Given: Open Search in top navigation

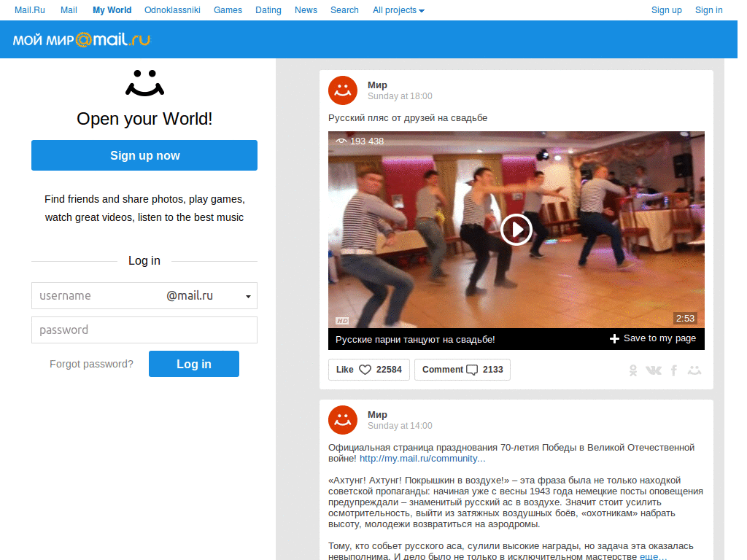Looking at the screenshot, I should (x=344, y=10).
